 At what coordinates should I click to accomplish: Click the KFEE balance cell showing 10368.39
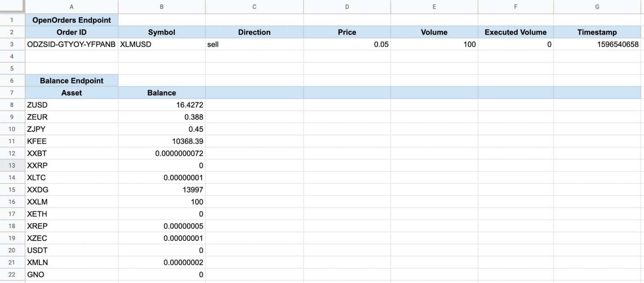(161, 141)
